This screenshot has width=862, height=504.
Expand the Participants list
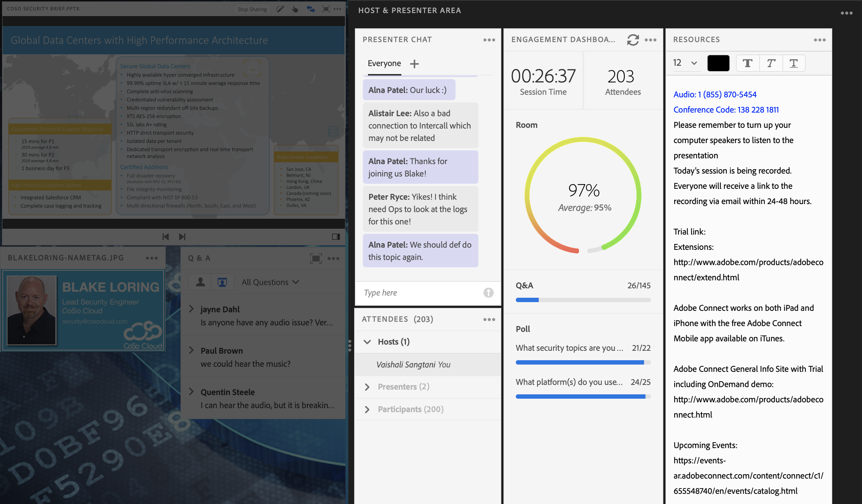pos(367,409)
